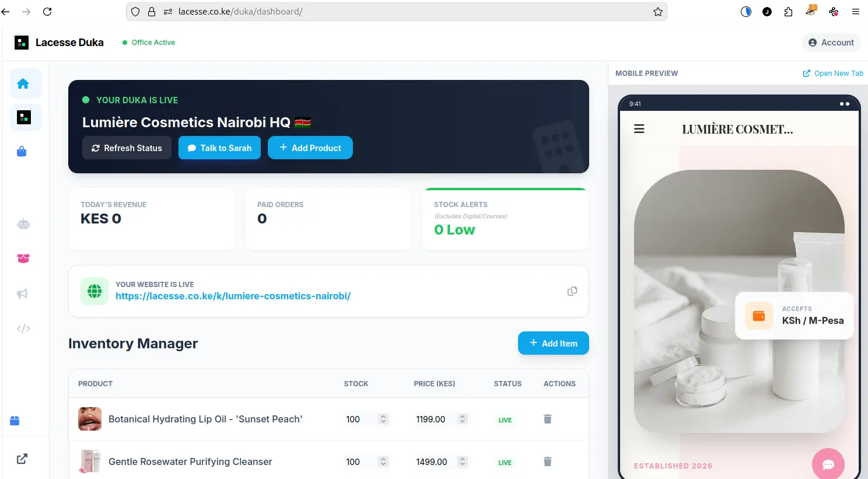Image resolution: width=868 pixels, height=479 pixels.
Task: Click the STOCK column header
Action: coord(356,384)
